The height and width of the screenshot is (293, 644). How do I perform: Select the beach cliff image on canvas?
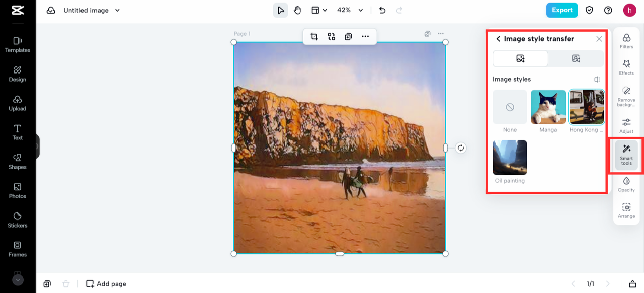tap(340, 148)
